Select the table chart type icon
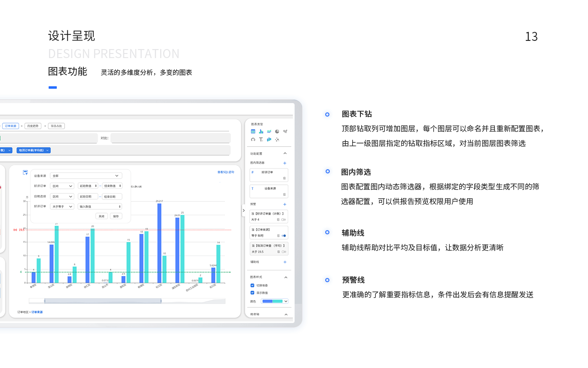 coord(253,132)
